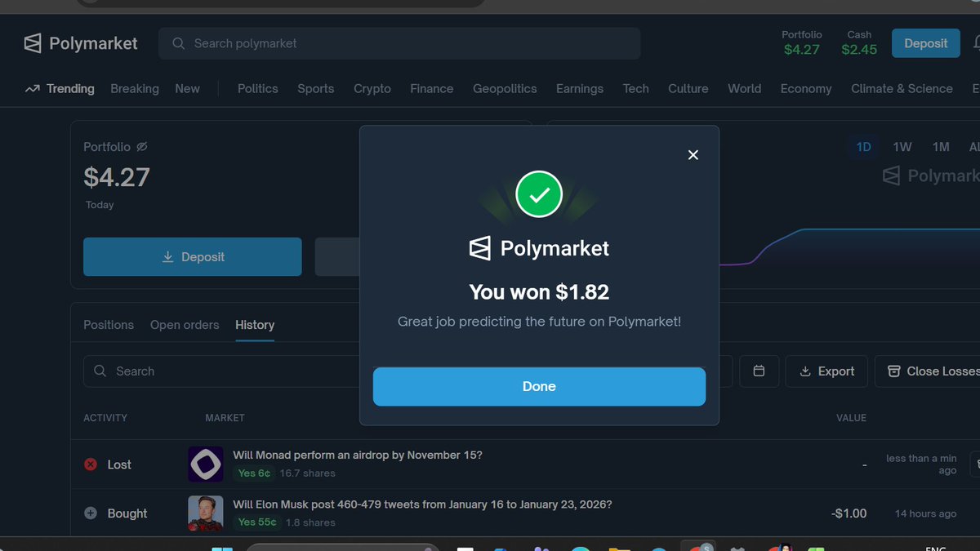This screenshot has height=551, width=980.
Task: Click the Bought plus status icon
Action: [91, 513]
